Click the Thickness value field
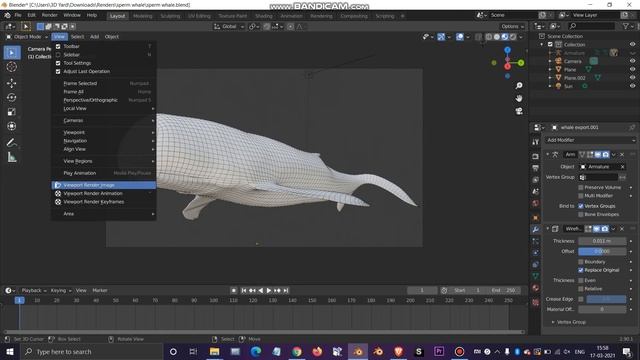The width and height of the screenshot is (640, 360). [x=602, y=241]
